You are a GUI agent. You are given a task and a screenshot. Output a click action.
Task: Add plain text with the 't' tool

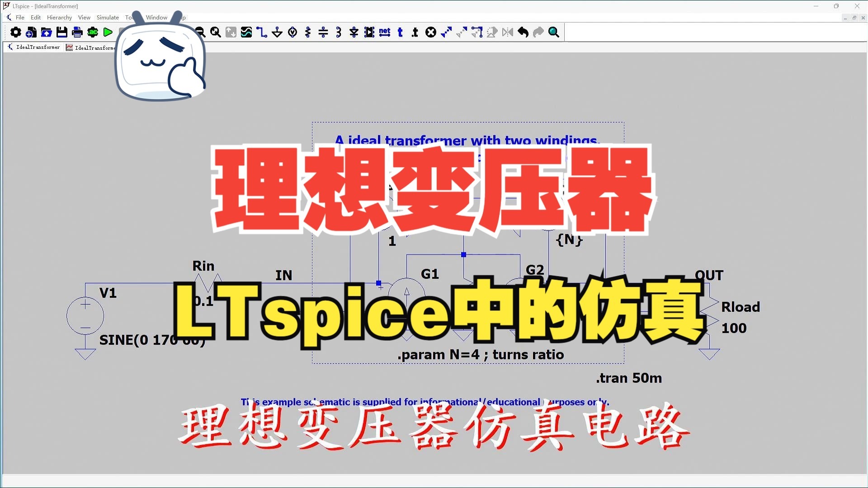(x=400, y=32)
